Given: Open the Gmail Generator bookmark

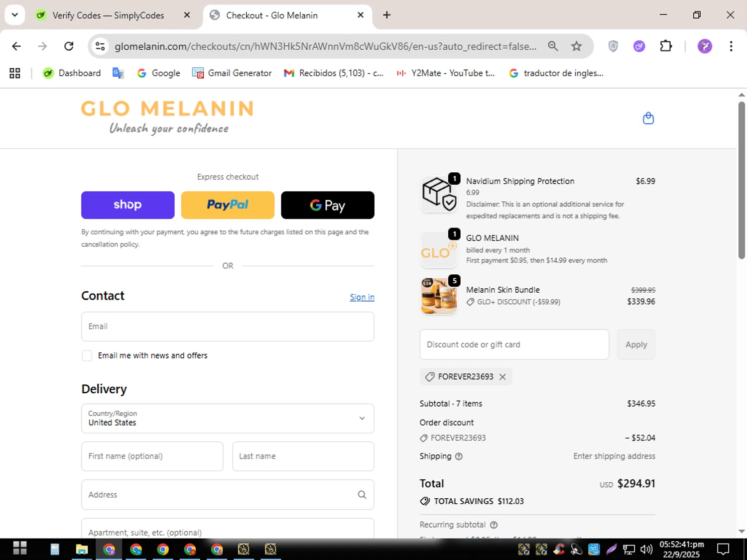Looking at the screenshot, I should tap(232, 73).
